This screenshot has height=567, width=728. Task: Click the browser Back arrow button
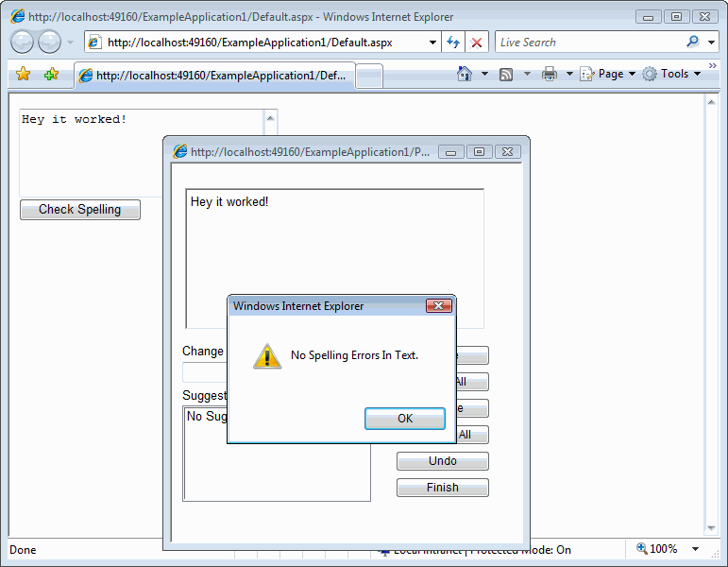(23, 43)
